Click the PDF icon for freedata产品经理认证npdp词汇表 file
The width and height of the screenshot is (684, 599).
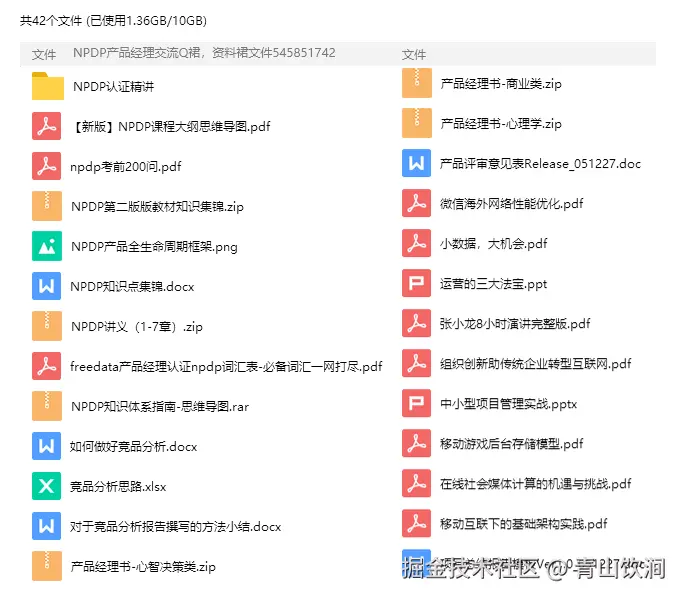tap(47, 366)
